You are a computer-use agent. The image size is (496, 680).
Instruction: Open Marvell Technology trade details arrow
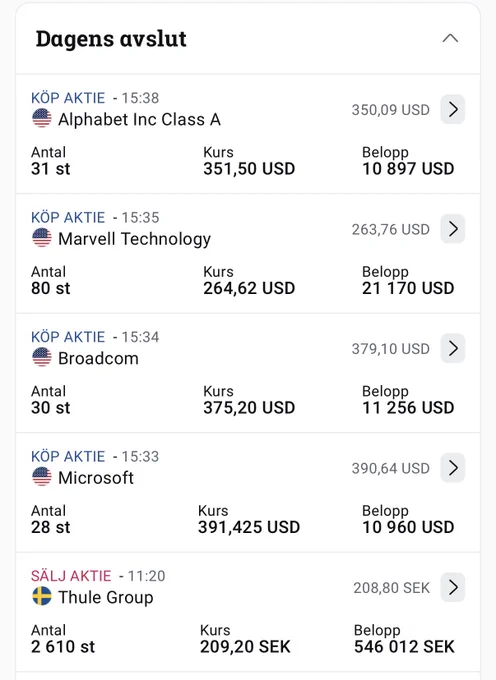point(453,229)
